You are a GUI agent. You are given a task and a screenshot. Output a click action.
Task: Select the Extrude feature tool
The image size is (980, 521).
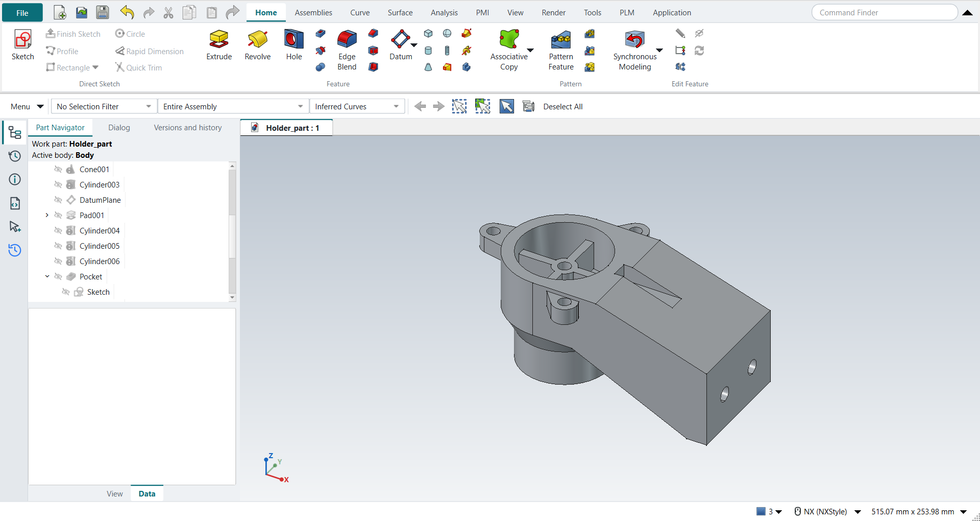(x=219, y=45)
